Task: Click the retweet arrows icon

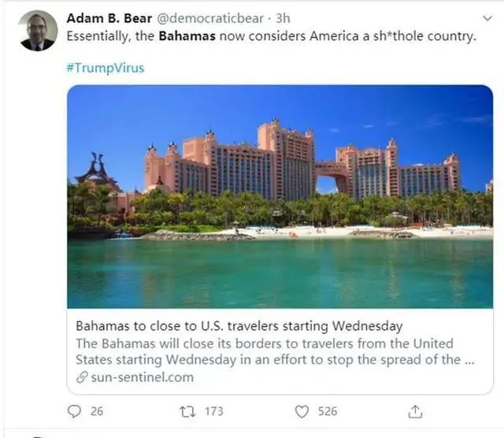Action: tap(188, 411)
